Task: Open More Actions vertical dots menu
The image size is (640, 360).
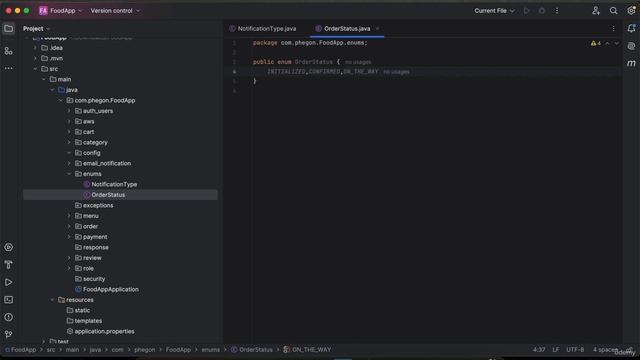Action: pyautogui.click(x=557, y=11)
